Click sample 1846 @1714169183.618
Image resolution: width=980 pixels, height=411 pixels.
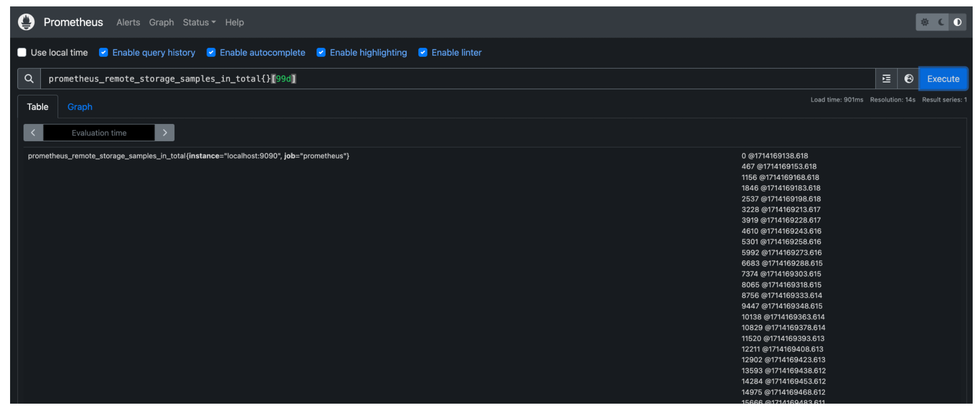[x=781, y=188]
